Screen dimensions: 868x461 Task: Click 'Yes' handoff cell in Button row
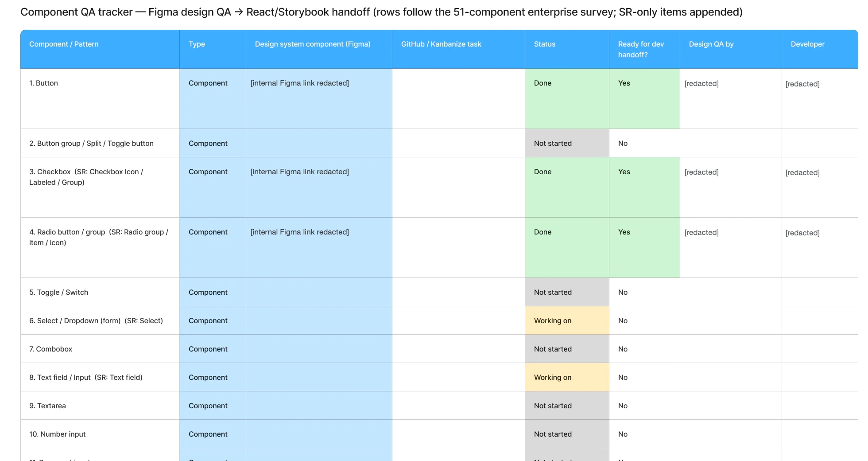[645, 99]
